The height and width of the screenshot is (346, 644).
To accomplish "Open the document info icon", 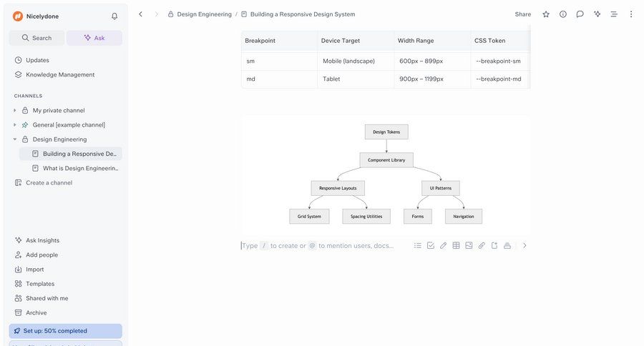I will (x=563, y=14).
